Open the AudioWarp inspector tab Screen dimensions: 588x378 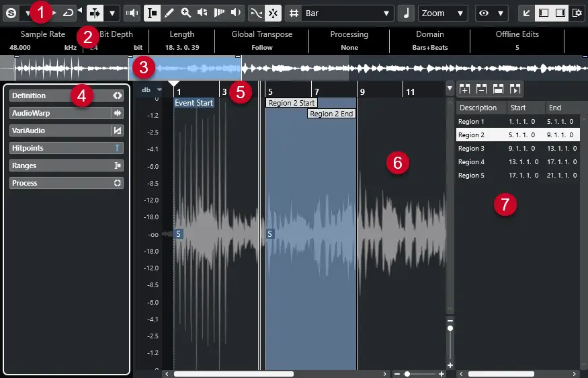click(x=67, y=113)
